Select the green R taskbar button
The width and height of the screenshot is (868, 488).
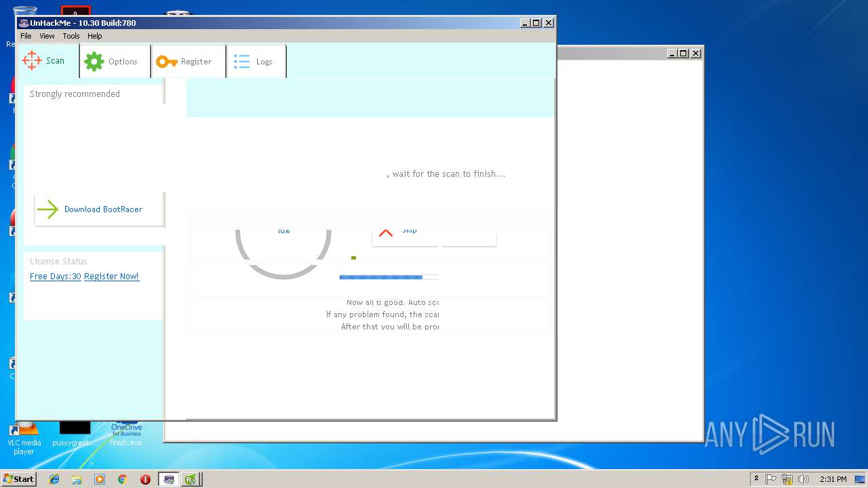click(191, 479)
